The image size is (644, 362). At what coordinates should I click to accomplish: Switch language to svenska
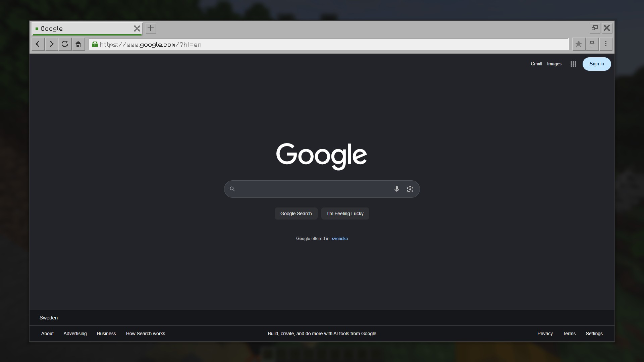tap(340, 239)
